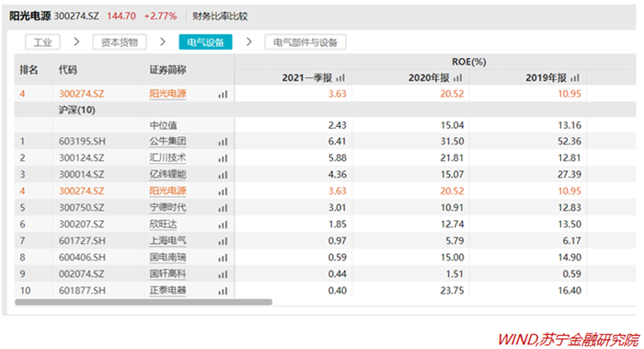
Task: Select the 电气部件与设备 category tab
Action: (305, 42)
